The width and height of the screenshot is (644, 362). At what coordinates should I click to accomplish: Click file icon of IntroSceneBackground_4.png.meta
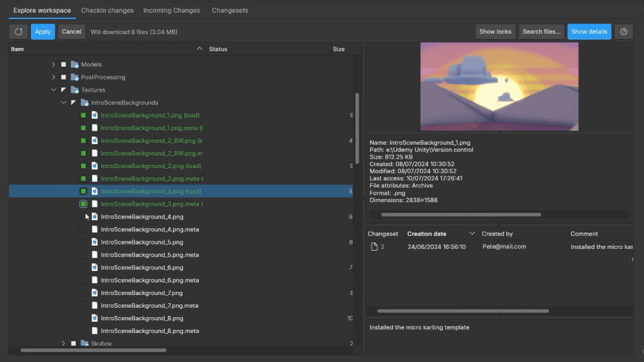click(x=95, y=230)
